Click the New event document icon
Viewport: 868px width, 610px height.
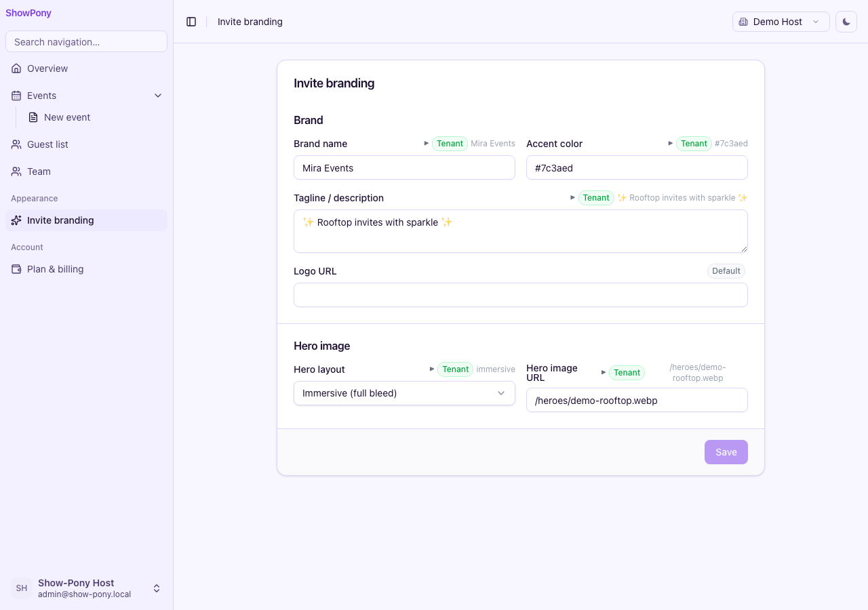(33, 117)
